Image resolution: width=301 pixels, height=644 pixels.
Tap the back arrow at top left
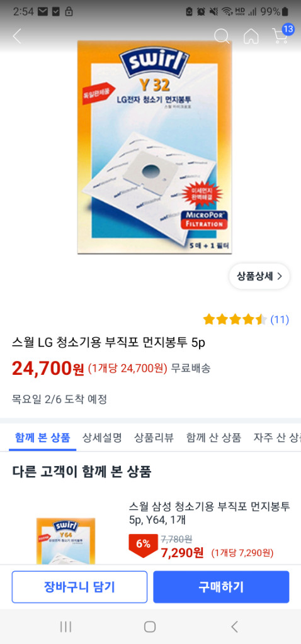(x=17, y=36)
